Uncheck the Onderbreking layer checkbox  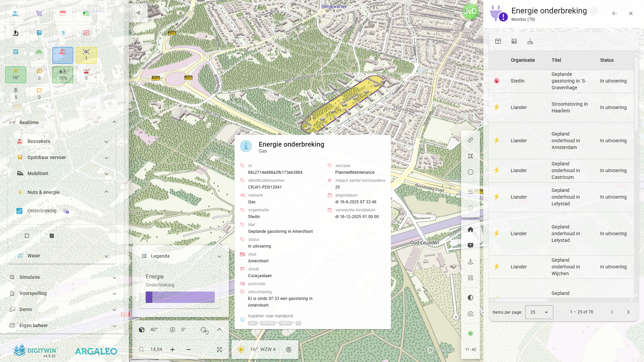19,211
